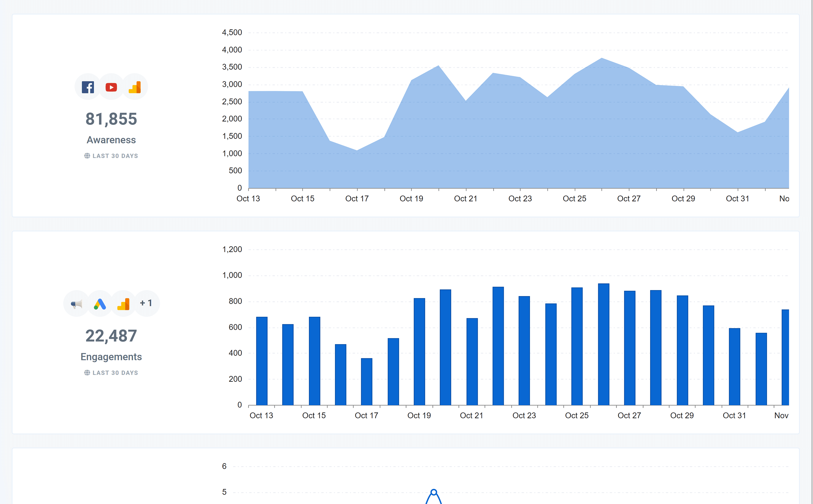This screenshot has height=504, width=813.
Task: Click the first Engagements bar at Oct 13
Action: 262,361
